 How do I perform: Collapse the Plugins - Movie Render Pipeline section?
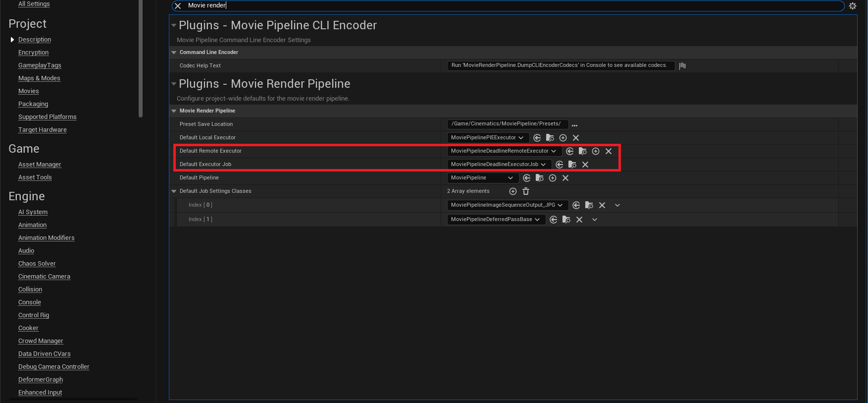click(x=174, y=84)
